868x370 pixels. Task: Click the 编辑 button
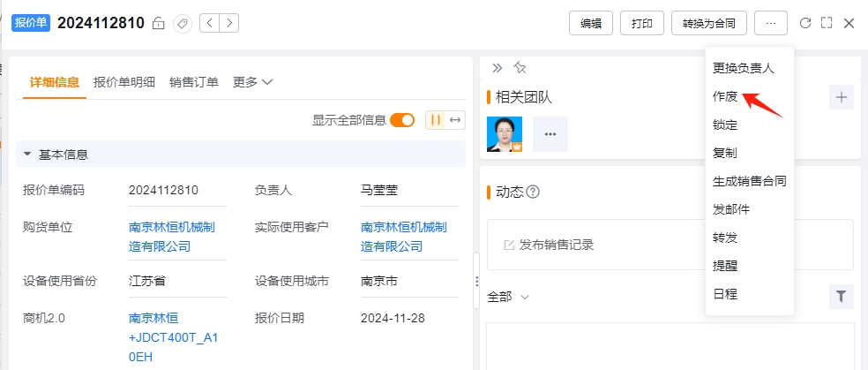[591, 23]
